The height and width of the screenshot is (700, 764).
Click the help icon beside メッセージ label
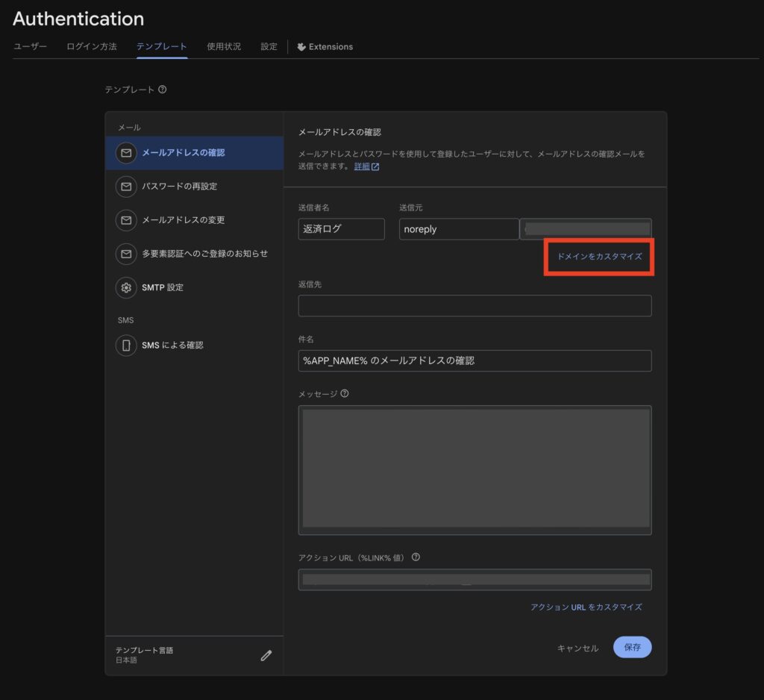point(345,393)
